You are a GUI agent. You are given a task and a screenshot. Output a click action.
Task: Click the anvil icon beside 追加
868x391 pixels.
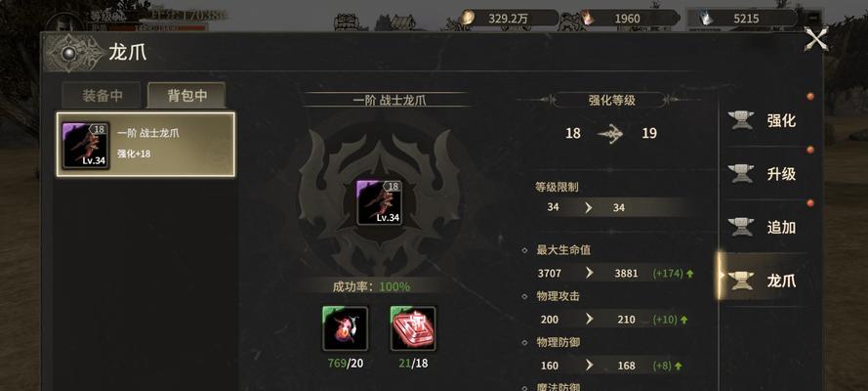pyautogui.click(x=741, y=227)
